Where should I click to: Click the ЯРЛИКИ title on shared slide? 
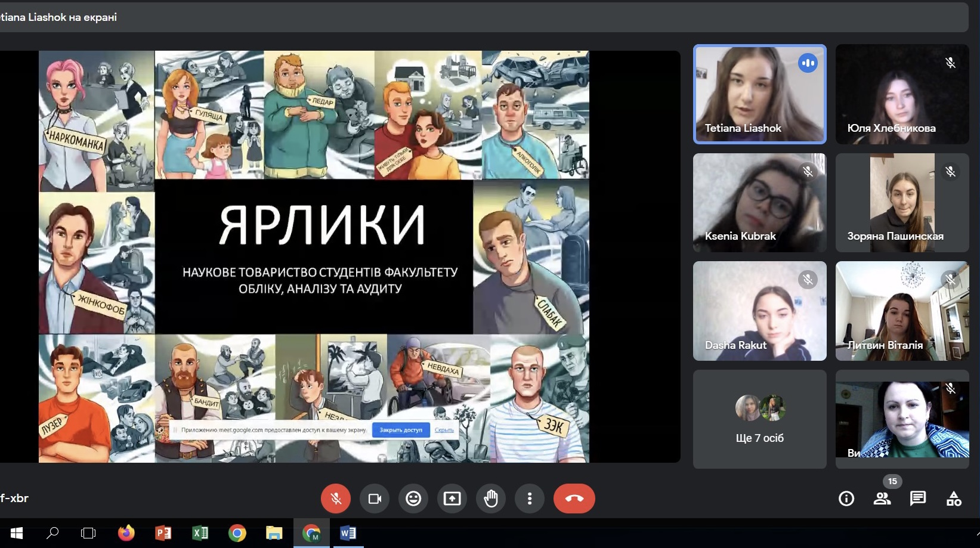[x=321, y=225]
